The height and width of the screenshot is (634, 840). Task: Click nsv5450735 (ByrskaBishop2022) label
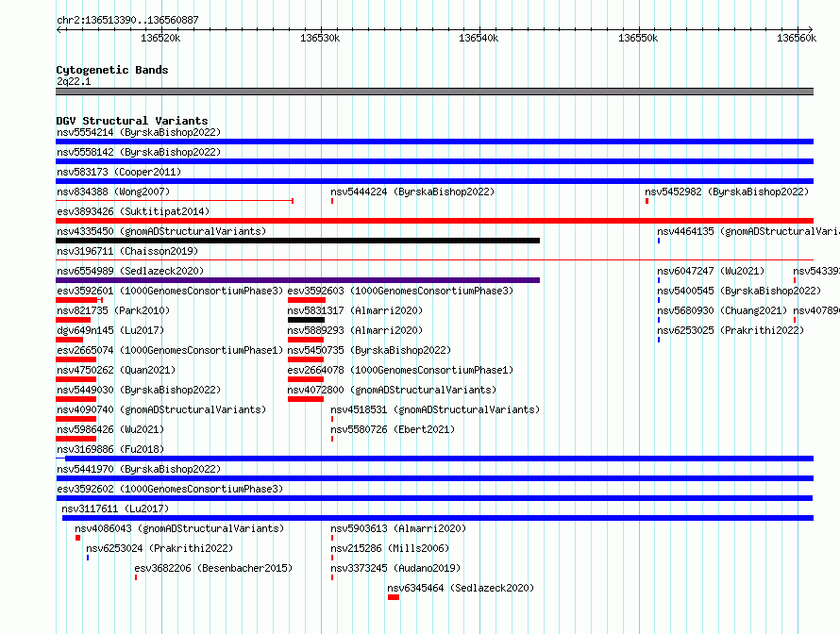pyautogui.click(x=369, y=350)
